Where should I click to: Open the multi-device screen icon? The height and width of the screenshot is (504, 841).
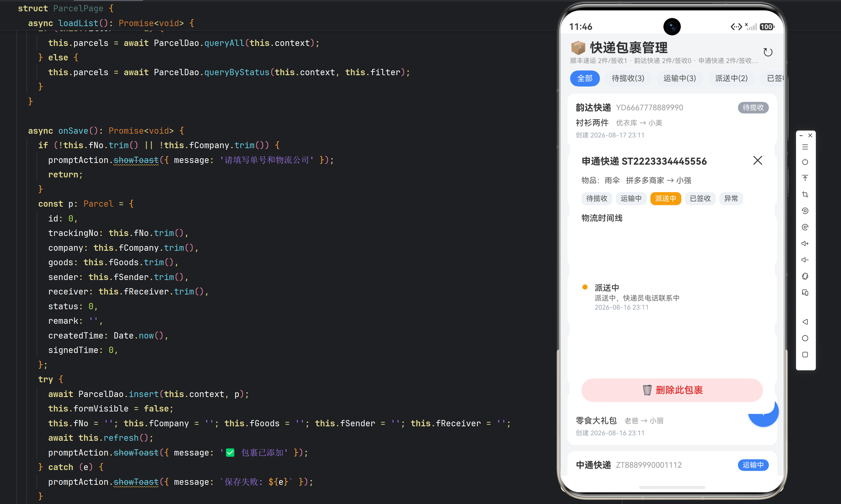click(x=805, y=292)
